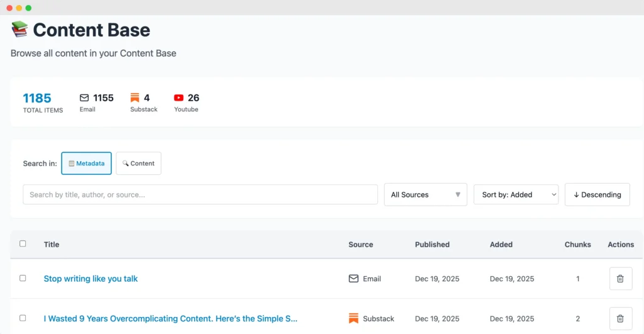
Task: Click the Substack icon in the second row
Action: coord(353,318)
